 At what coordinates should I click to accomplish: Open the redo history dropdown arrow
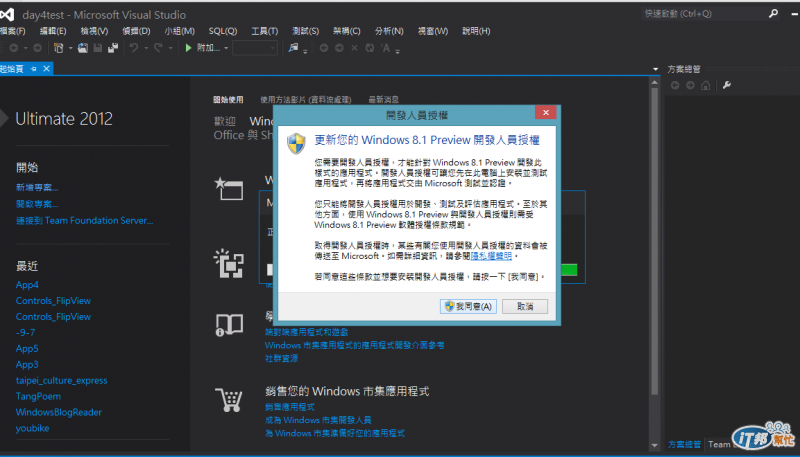(x=170, y=48)
